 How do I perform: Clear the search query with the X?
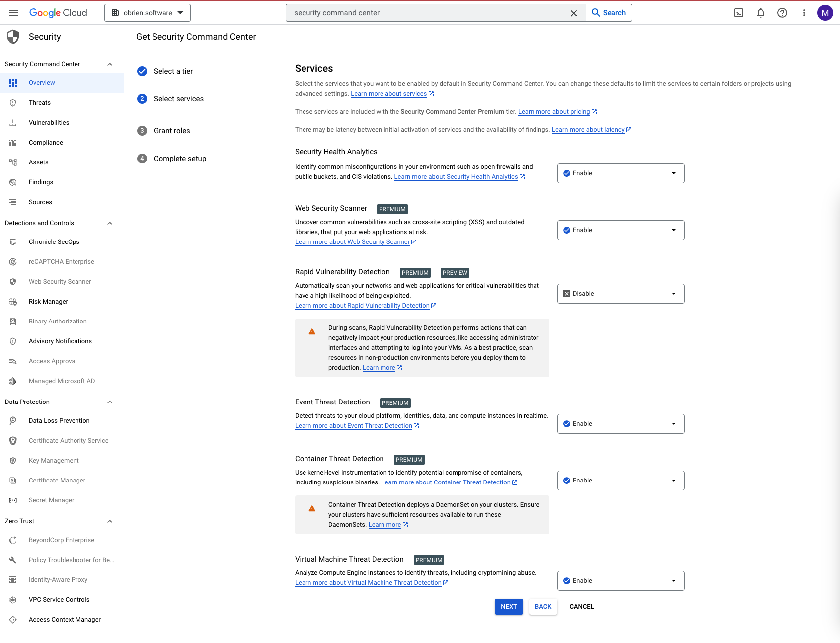click(574, 13)
